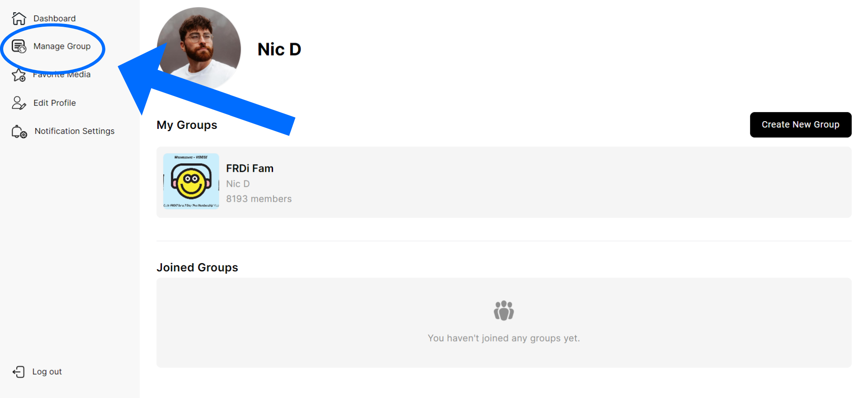Click the Edit Profile person icon
This screenshot has height=398, width=868.
[x=19, y=103]
